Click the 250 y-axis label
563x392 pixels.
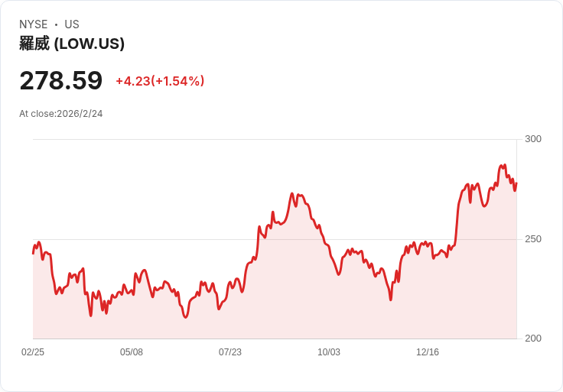(x=533, y=239)
